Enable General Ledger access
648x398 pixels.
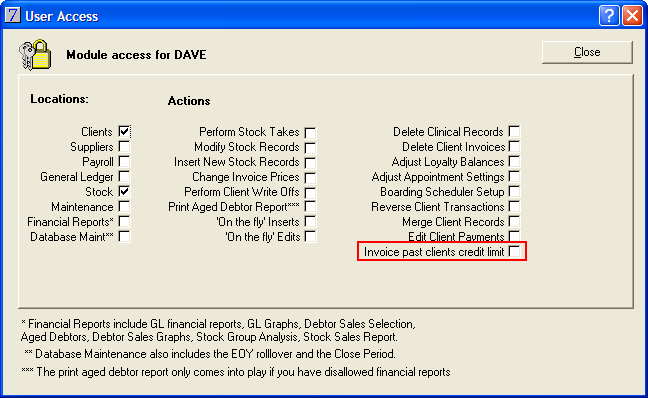(124, 176)
